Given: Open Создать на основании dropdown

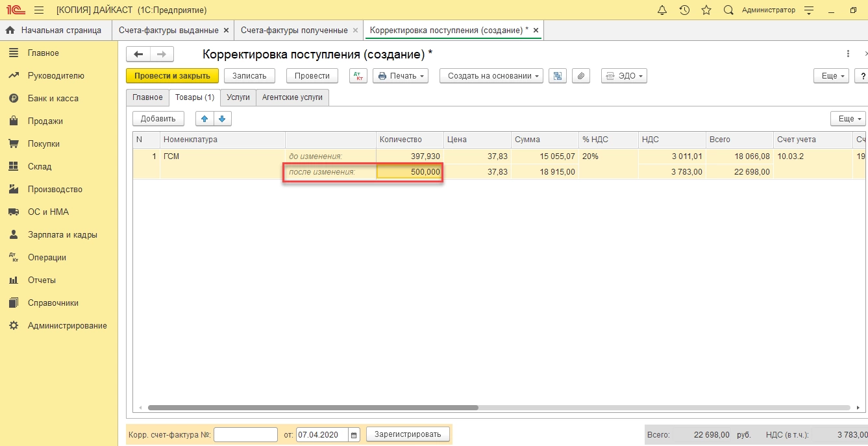Looking at the screenshot, I should pos(491,76).
